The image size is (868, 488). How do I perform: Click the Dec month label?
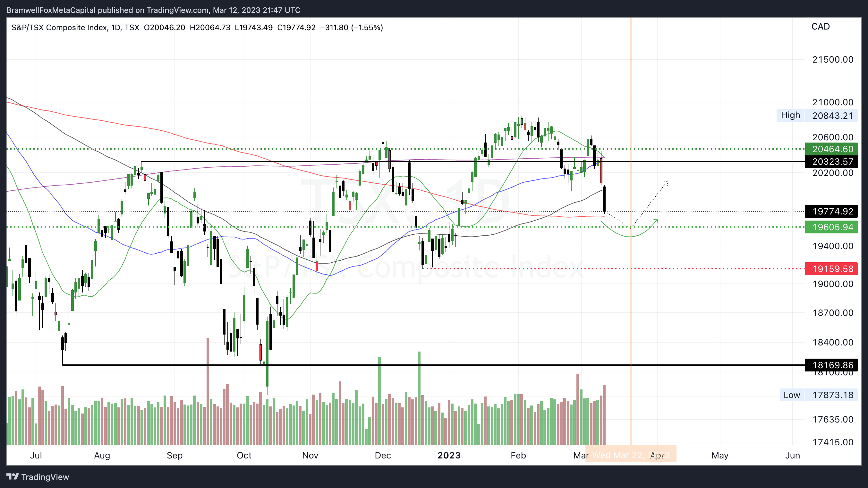[383, 455]
